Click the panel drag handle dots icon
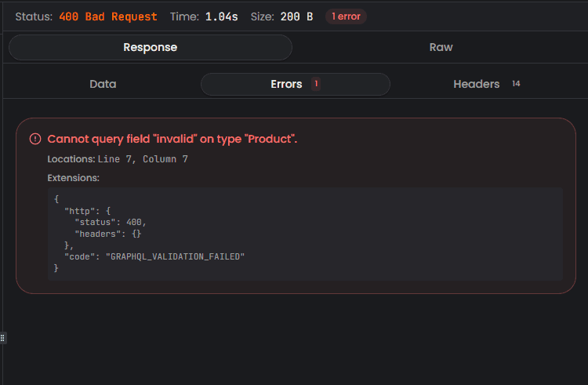Screen dimensions: 588x385 (x=2, y=338)
